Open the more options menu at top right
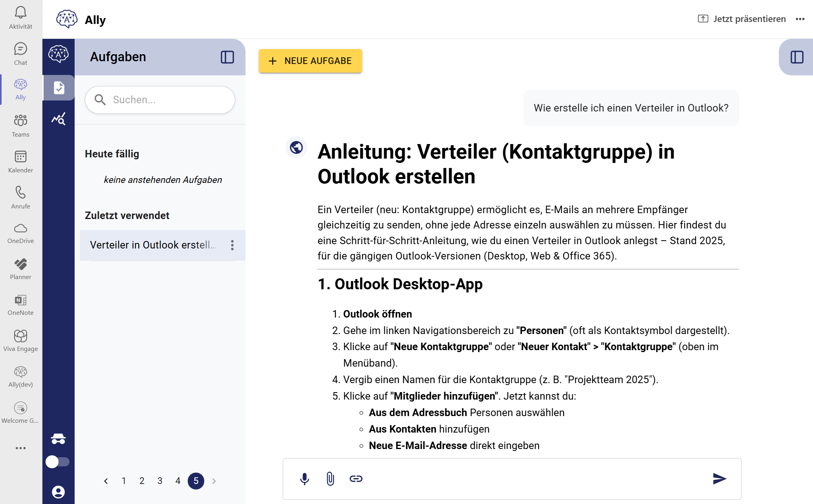 pos(800,19)
